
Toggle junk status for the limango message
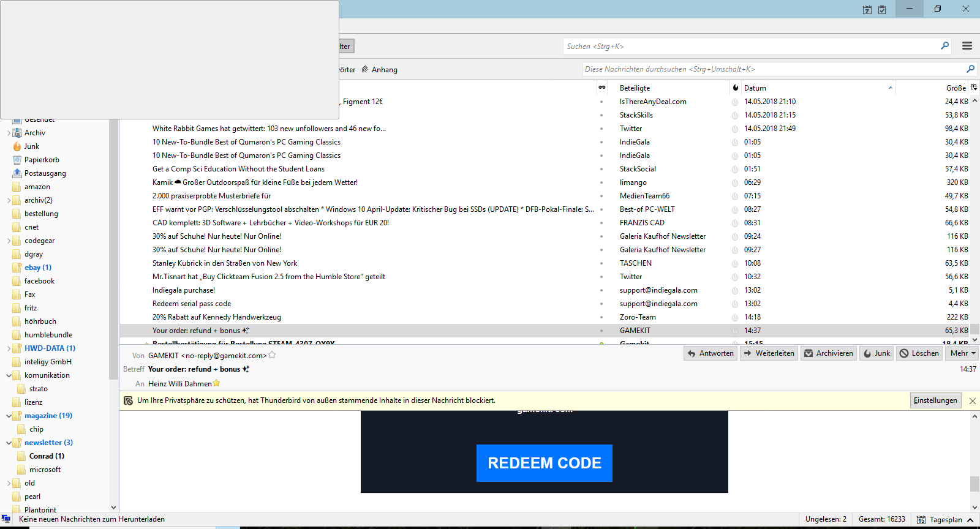tap(735, 182)
